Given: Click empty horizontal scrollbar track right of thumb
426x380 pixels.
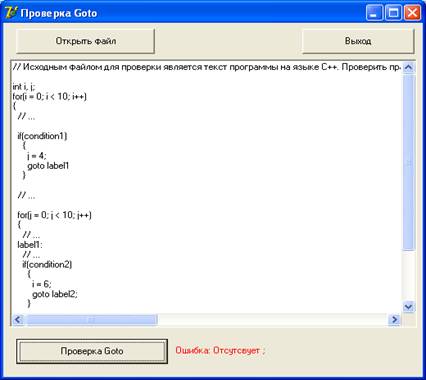Looking at the screenshot, I should click(x=273, y=320).
